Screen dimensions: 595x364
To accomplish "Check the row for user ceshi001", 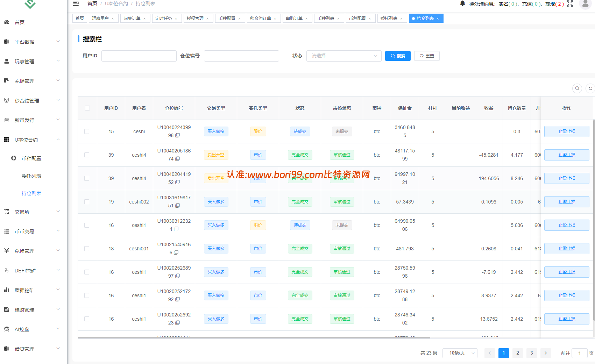I will click(87, 249).
